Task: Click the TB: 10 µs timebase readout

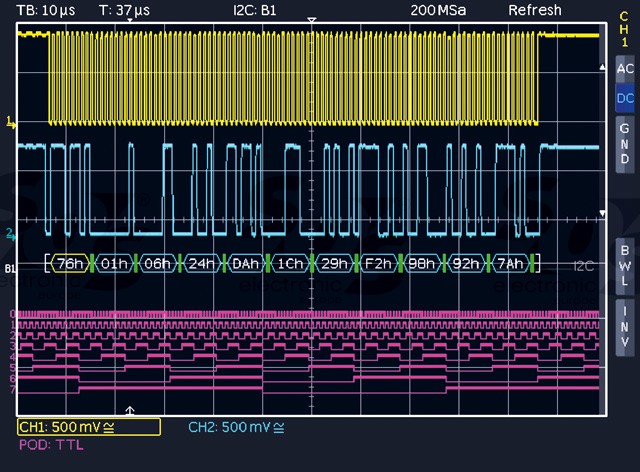Action: point(46,10)
